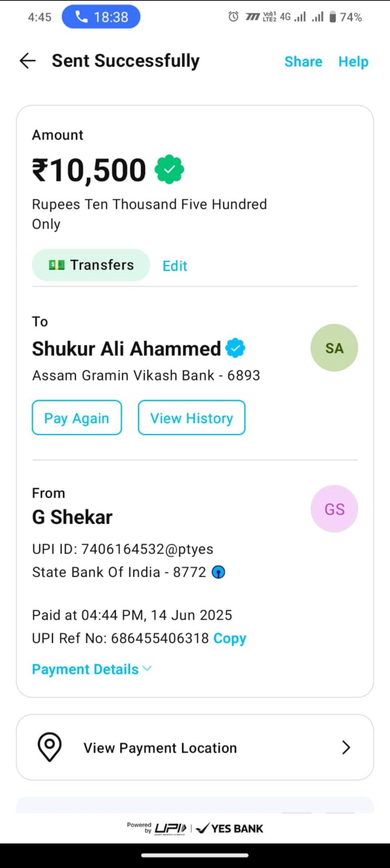The width and height of the screenshot is (390, 868).
Task: Expand the Payment Details section
Action: pos(92,669)
